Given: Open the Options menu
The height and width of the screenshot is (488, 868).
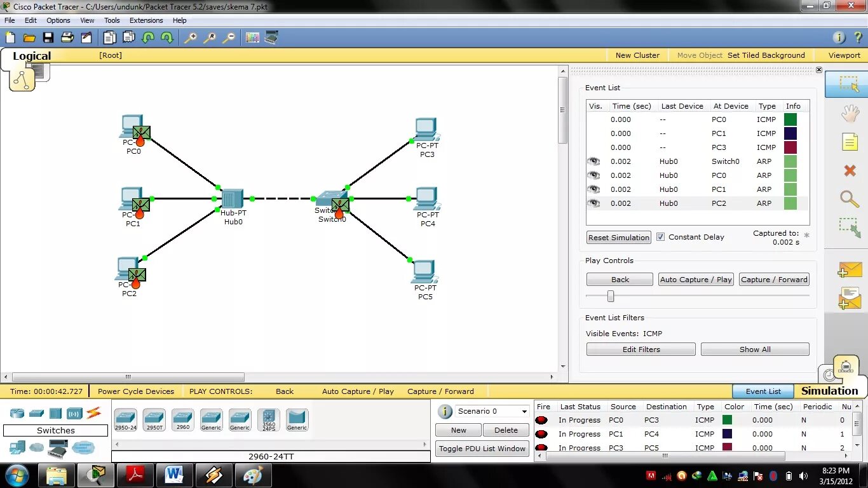Looking at the screenshot, I should click(x=58, y=20).
